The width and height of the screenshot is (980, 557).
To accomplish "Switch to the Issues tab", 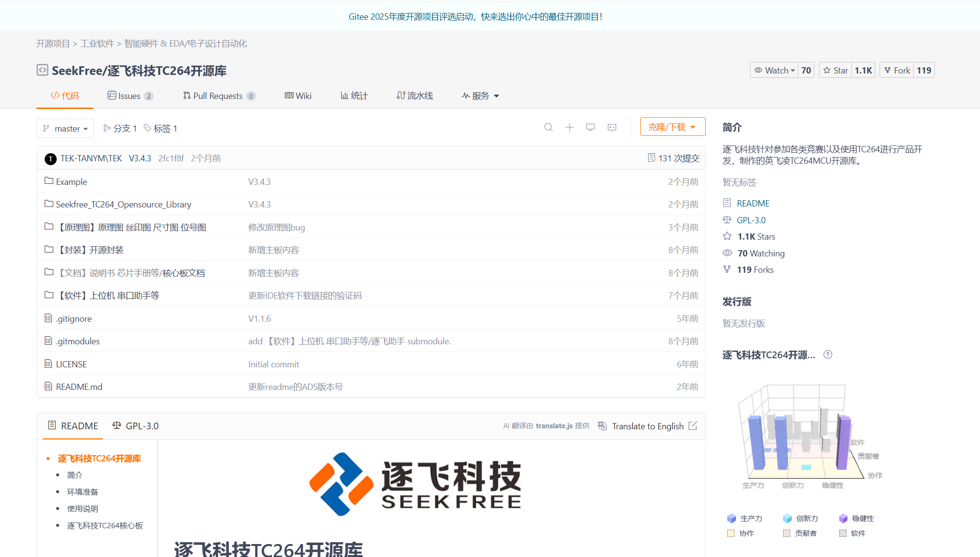I will [129, 96].
